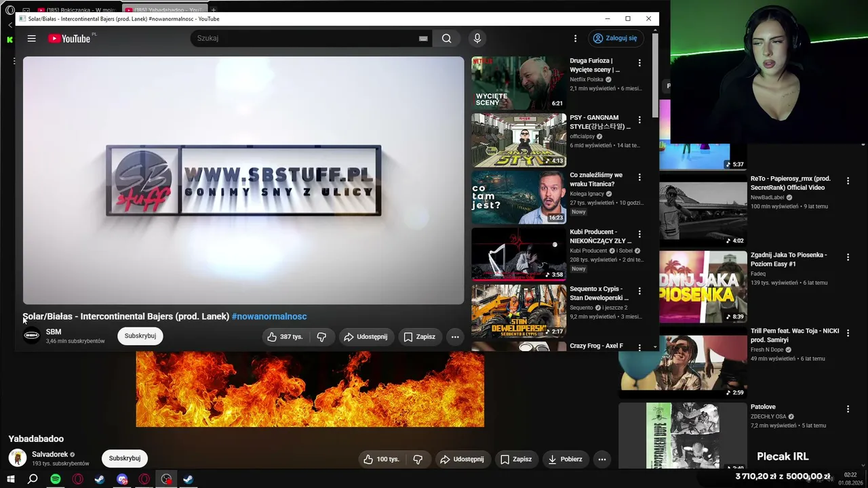
Task: Open OBS Studio from the taskbar
Action: [166, 479]
